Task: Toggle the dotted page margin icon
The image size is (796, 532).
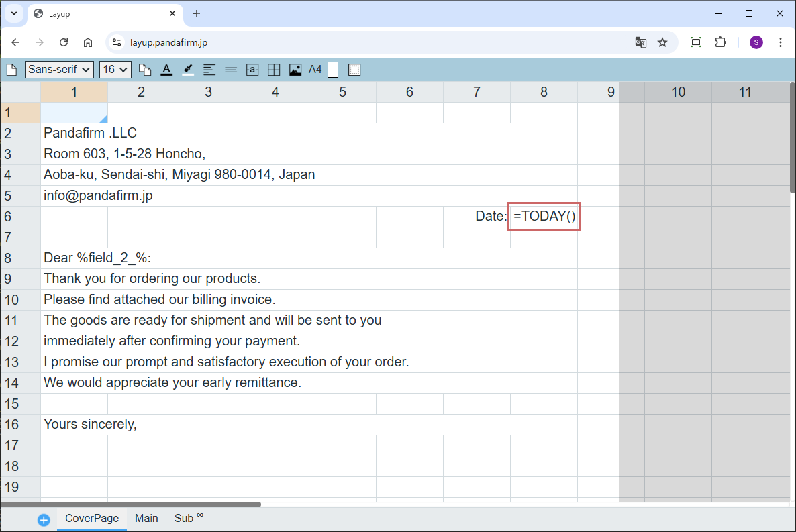Action: click(355, 70)
